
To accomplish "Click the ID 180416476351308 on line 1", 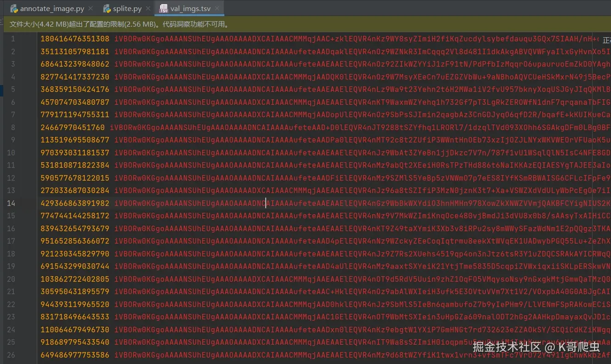I will point(75,39).
